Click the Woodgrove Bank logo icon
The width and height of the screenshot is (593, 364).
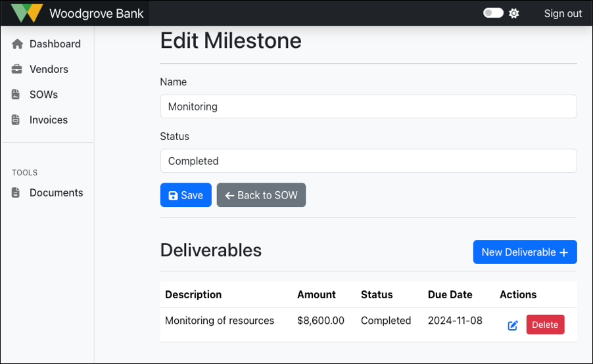tap(26, 13)
